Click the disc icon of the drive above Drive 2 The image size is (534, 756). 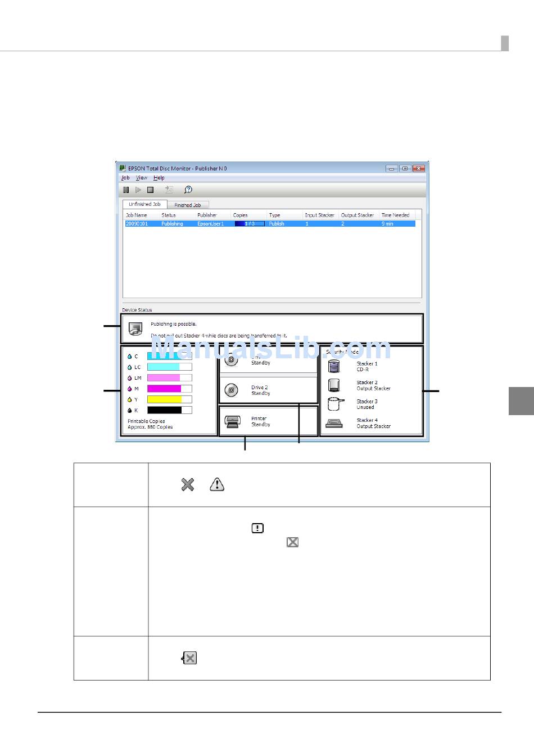point(232,359)
